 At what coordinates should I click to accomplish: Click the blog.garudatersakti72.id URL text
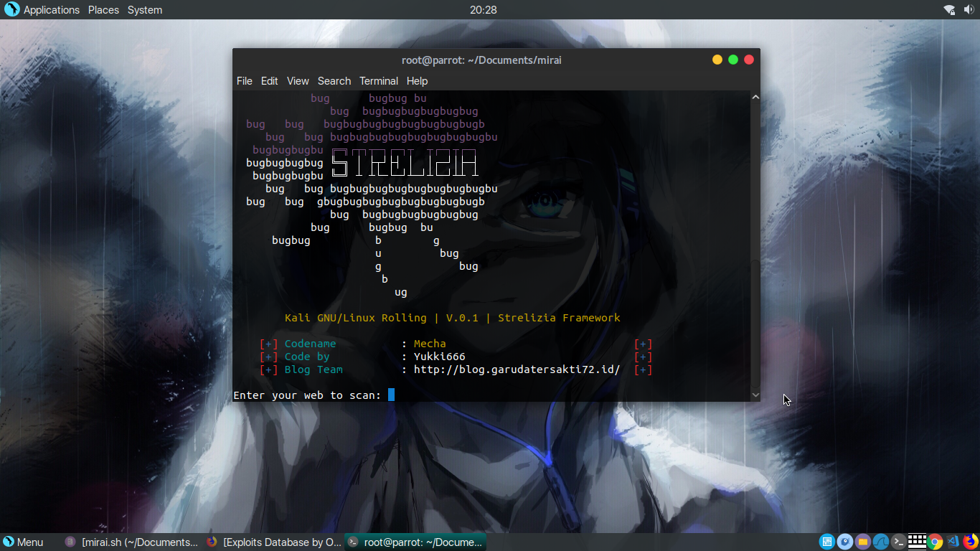[517, 369]
